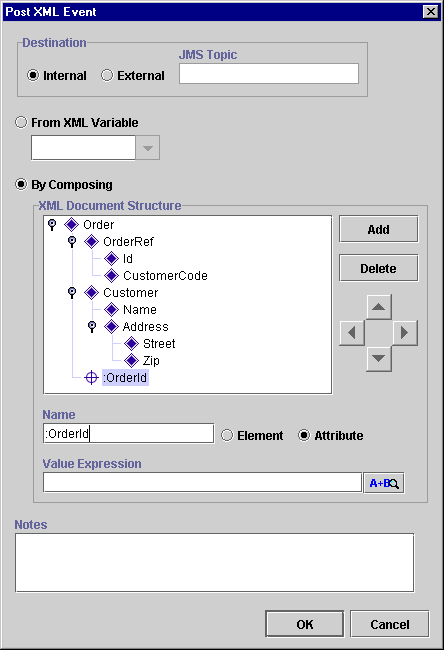Collapse the Address tree node
This screenshot has height=650, width=444.
[92, 327]
